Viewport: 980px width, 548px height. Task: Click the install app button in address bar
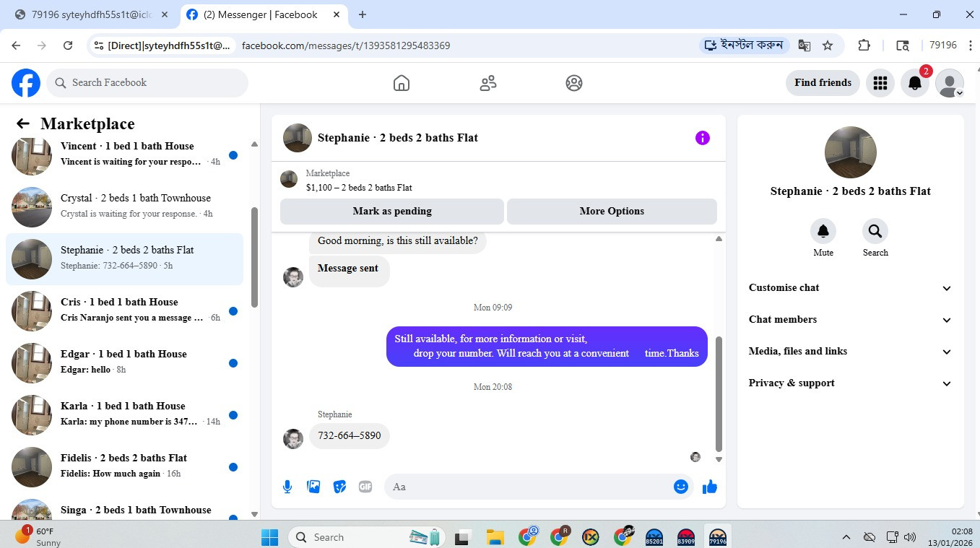pyautogui.click(x=744, y=45)
